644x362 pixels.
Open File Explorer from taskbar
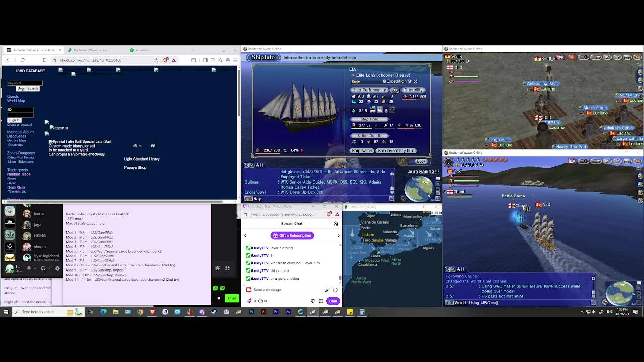coord(116,312)
